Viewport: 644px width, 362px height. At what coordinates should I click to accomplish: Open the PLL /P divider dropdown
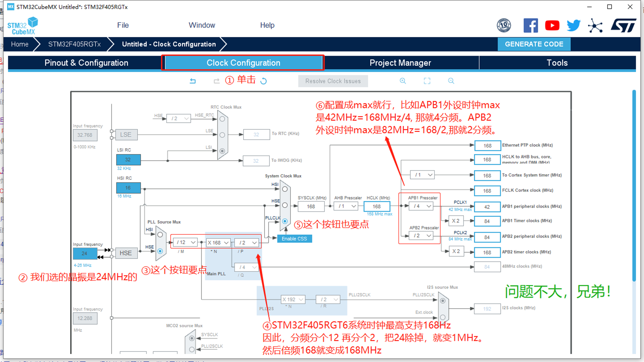(247, 243)
